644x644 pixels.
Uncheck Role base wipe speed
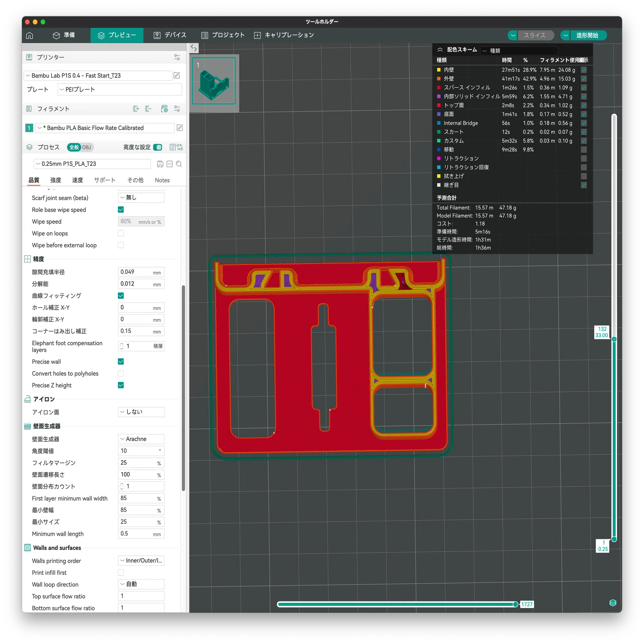pos(121,210)
